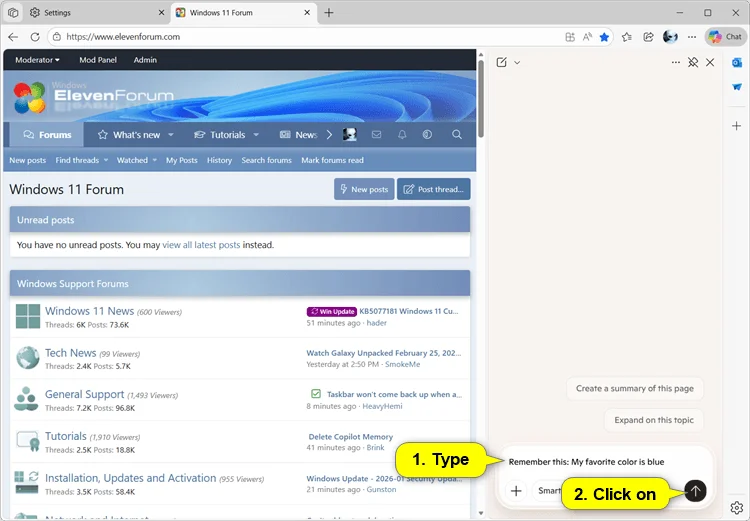Open the Admin link

(145, 60)
